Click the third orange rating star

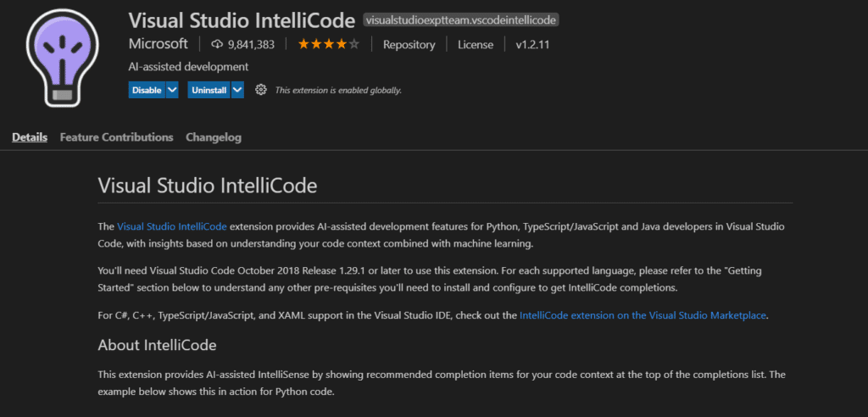pyautogui.click(x=329, y=45)
